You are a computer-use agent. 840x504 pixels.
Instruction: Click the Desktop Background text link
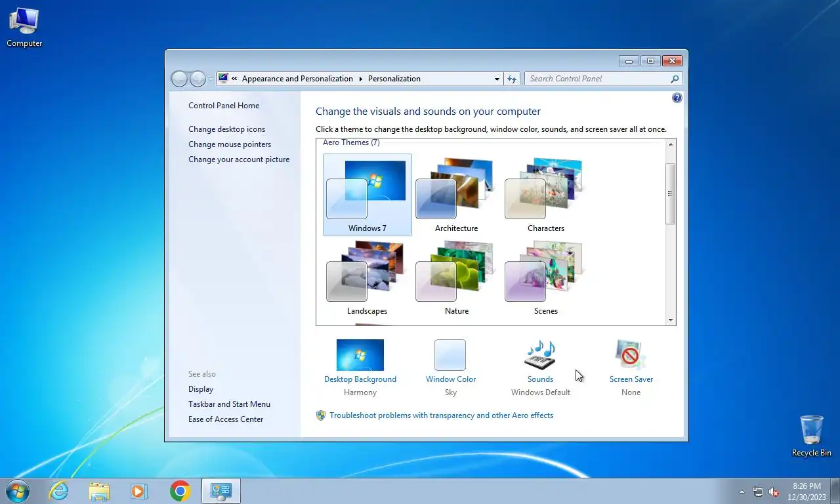pyautogui.click(x=360, y=379)
